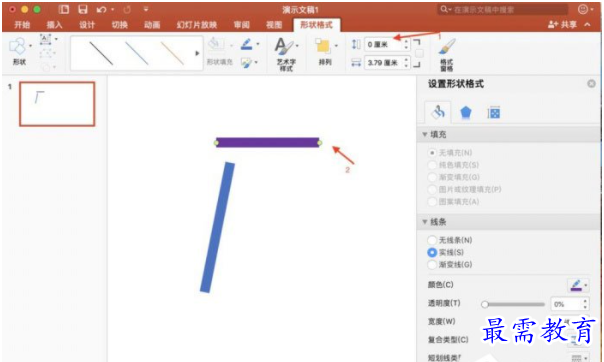Click the shape outline pen icon
The width and height of the screenshot is (604, 362).
[247, 44]
